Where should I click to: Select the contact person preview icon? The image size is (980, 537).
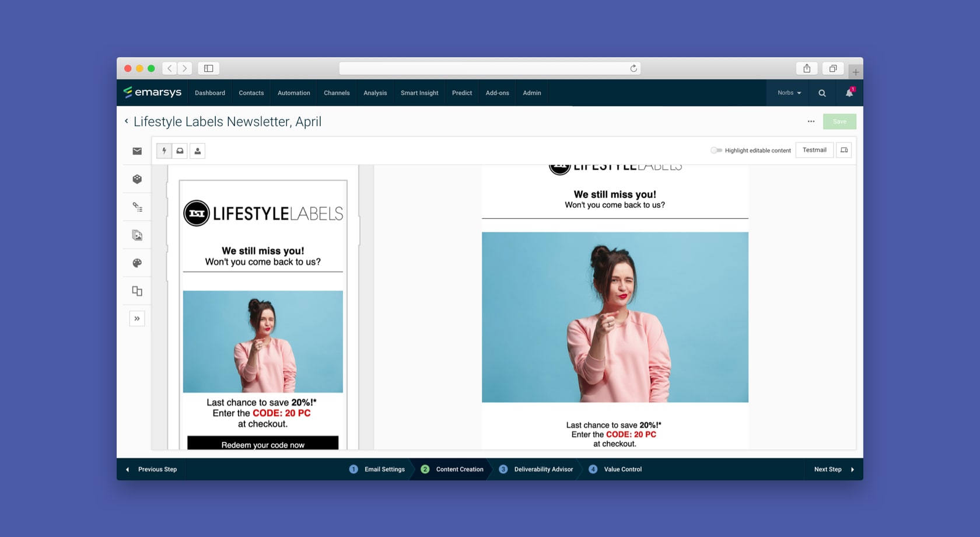(198, 151)
